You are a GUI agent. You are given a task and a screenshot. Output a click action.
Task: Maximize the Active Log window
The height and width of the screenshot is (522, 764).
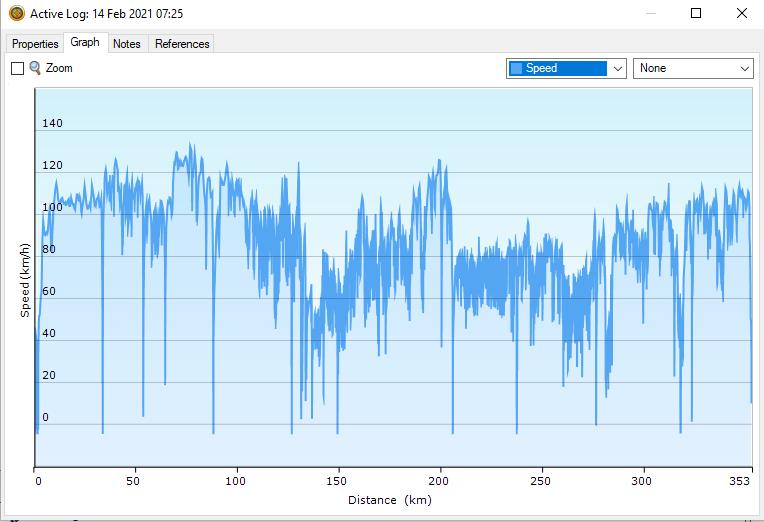696,14
